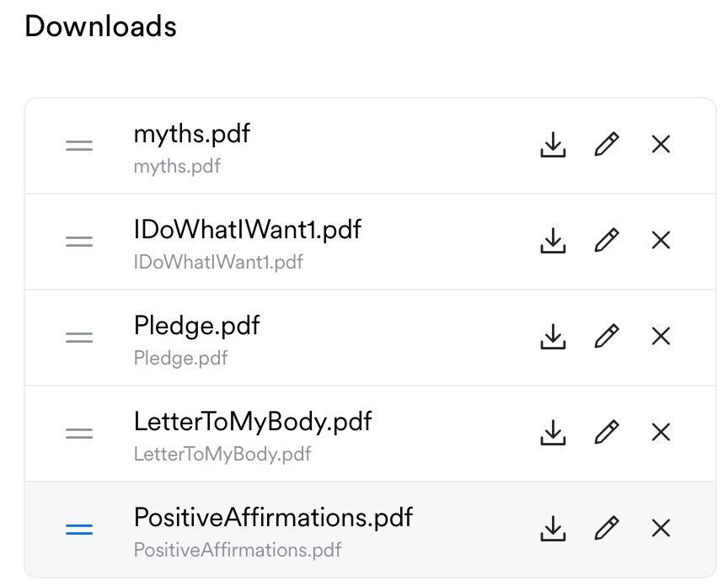Download the IDoWhatIWant1.pdf file

tap(553, 242)
